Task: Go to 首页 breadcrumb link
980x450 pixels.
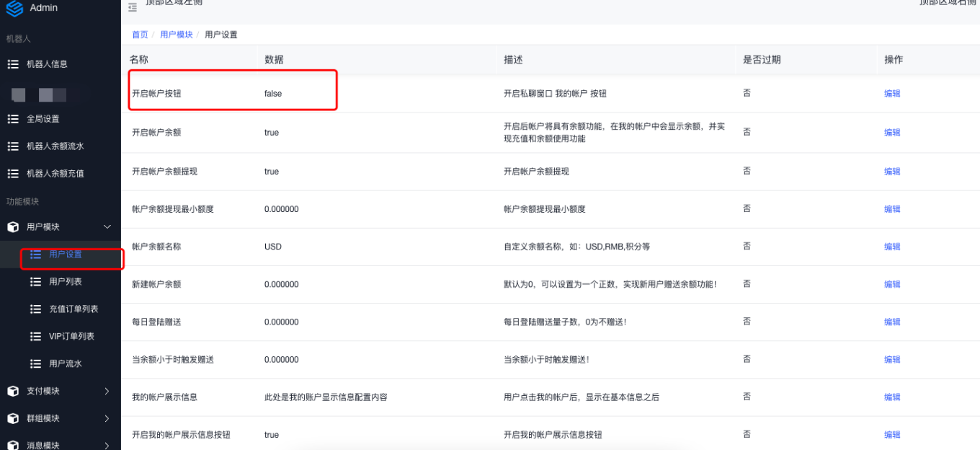Action: (140, 35)
